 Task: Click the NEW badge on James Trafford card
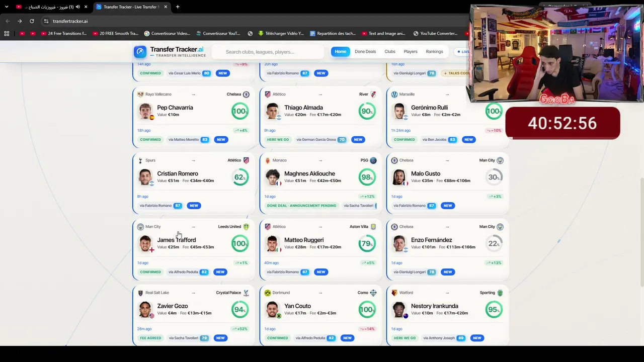220,272
